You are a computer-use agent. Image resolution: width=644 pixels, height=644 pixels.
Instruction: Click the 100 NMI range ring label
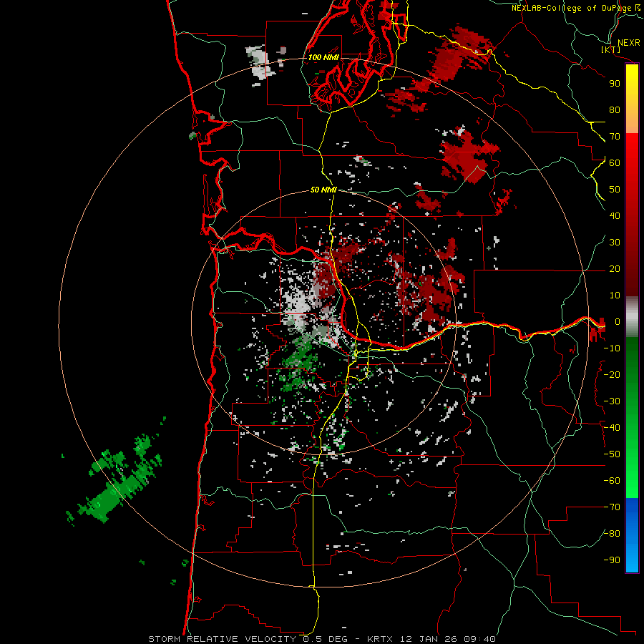[x=323, y=57]
